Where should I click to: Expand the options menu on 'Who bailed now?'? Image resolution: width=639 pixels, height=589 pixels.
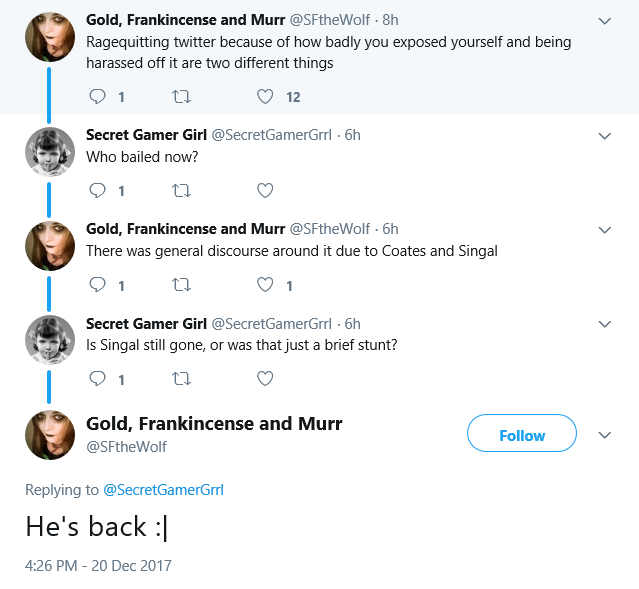point(605,136)
